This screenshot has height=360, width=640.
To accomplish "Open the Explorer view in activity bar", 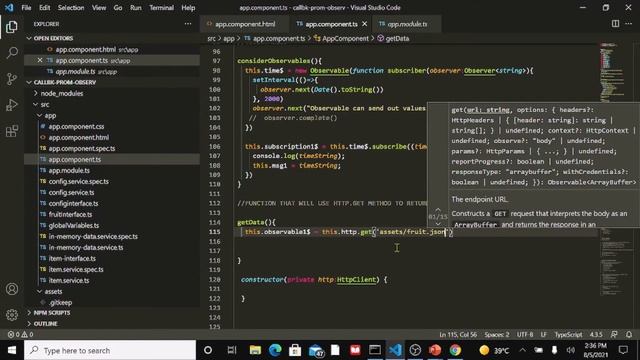I will (12, 27).
